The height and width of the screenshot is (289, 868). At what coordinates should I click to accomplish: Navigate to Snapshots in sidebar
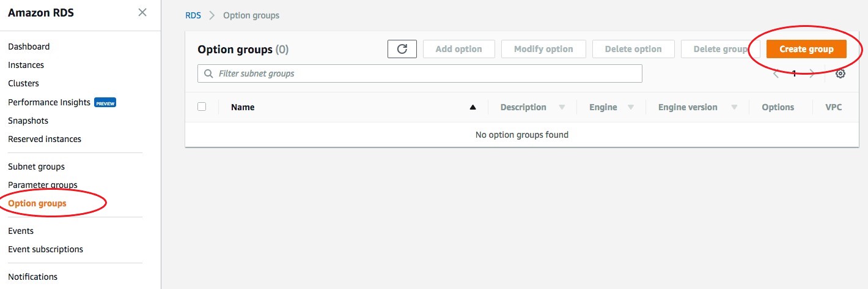[28, 121]
